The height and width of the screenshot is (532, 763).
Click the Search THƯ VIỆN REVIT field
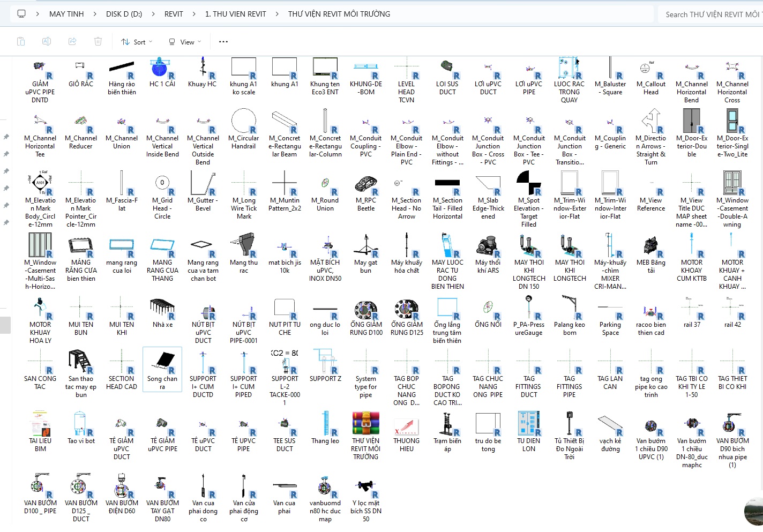pyautogui.click(x=711, y=14)
